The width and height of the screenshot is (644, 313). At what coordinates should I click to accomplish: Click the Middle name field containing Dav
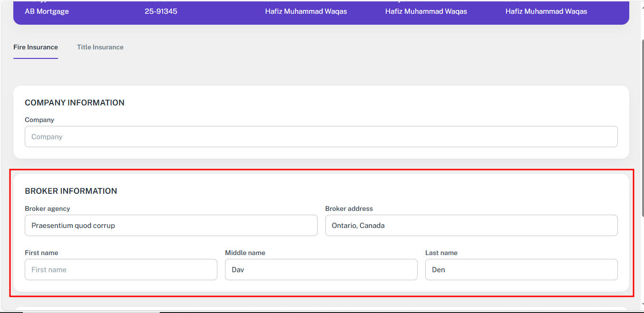tap(321, 270)
